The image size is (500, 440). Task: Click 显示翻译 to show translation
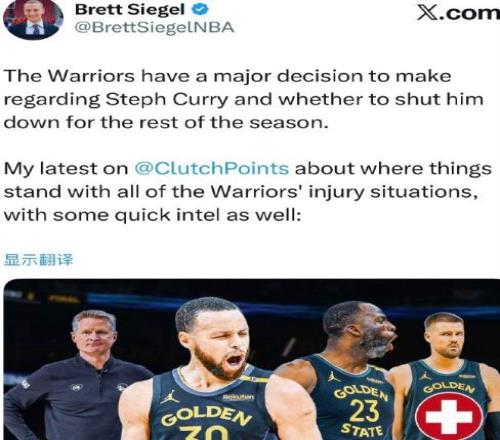click(38, 260)
